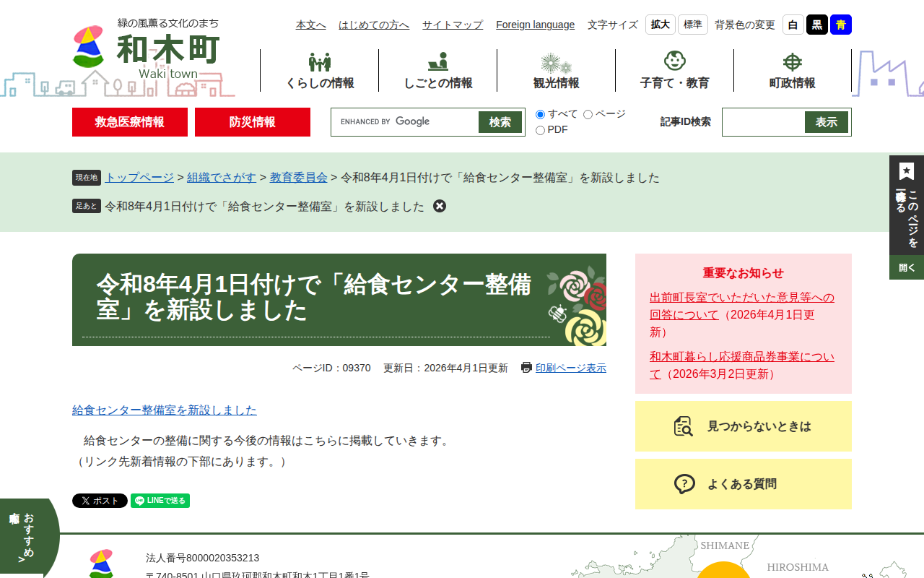Open 印刷ページ表示 link
Screen dimensions: 924x578
571,368
